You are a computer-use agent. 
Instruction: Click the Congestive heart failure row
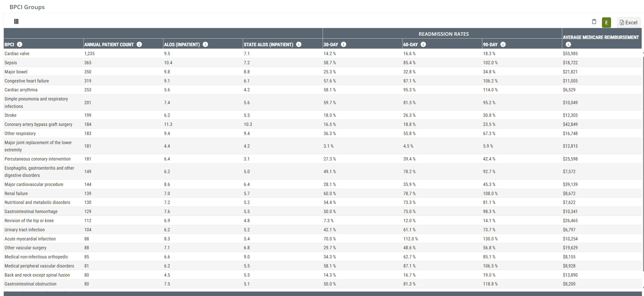[27, 81]
